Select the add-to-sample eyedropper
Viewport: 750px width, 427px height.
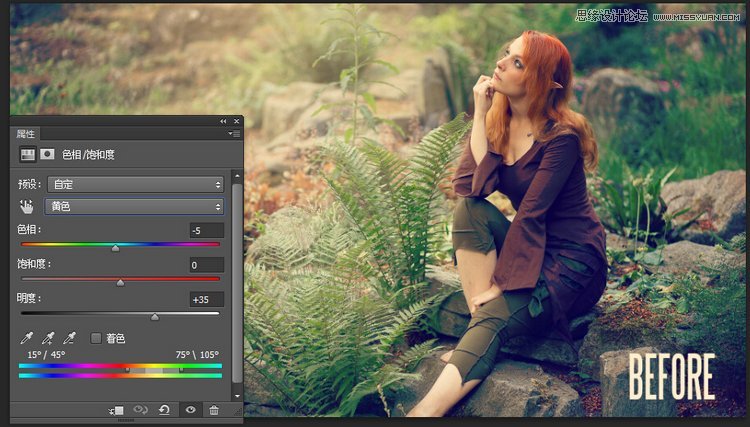pos(48,338)
